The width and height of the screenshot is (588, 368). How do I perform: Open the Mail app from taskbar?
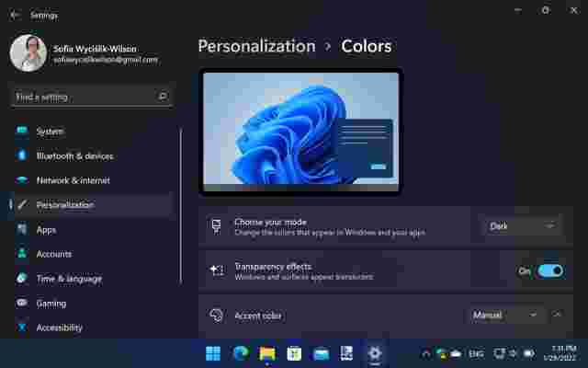321,353
